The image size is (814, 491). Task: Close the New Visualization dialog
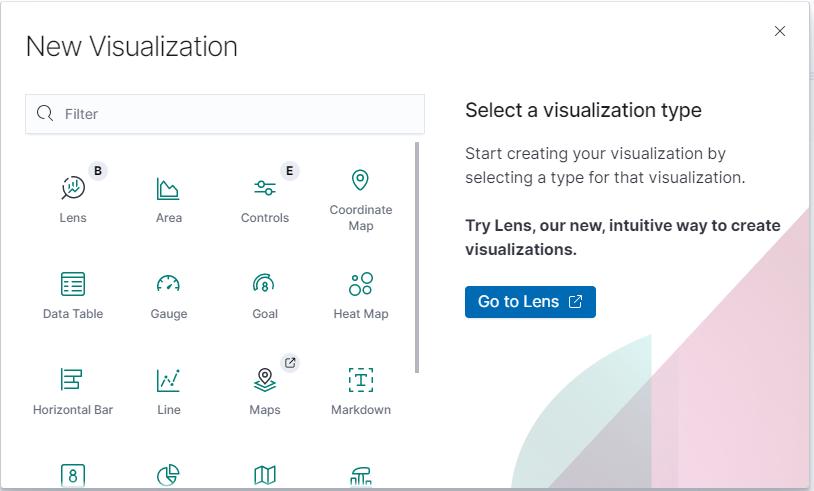pos(780,31)
